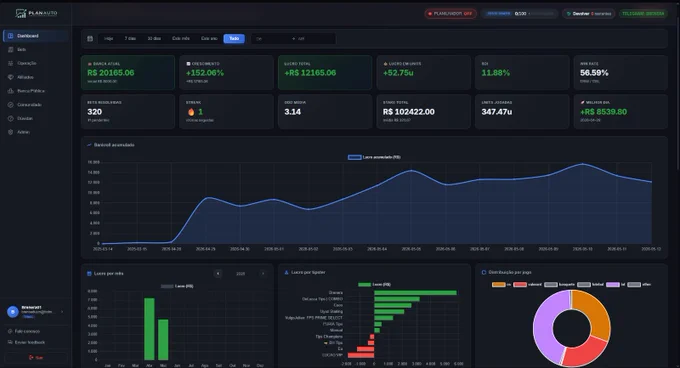Click the +R$ 12165.06 lucro total
This screenshot has width=680, height=368.
[310, 73]
